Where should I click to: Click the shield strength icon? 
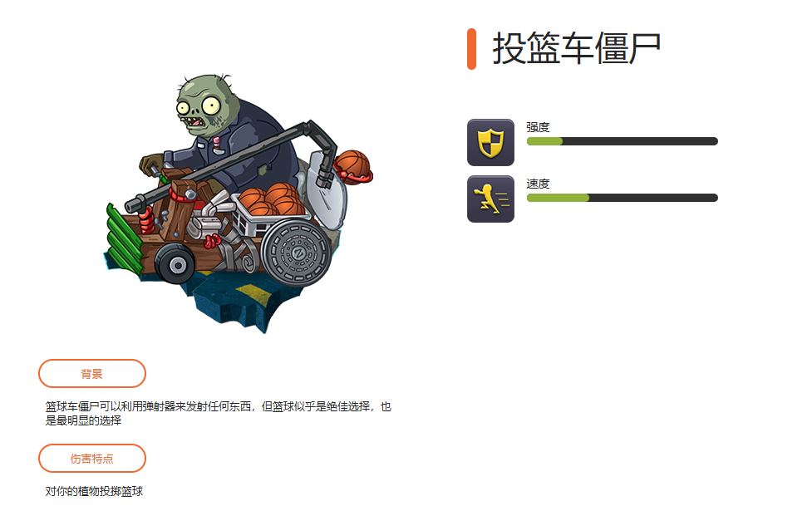click(490, 142)
